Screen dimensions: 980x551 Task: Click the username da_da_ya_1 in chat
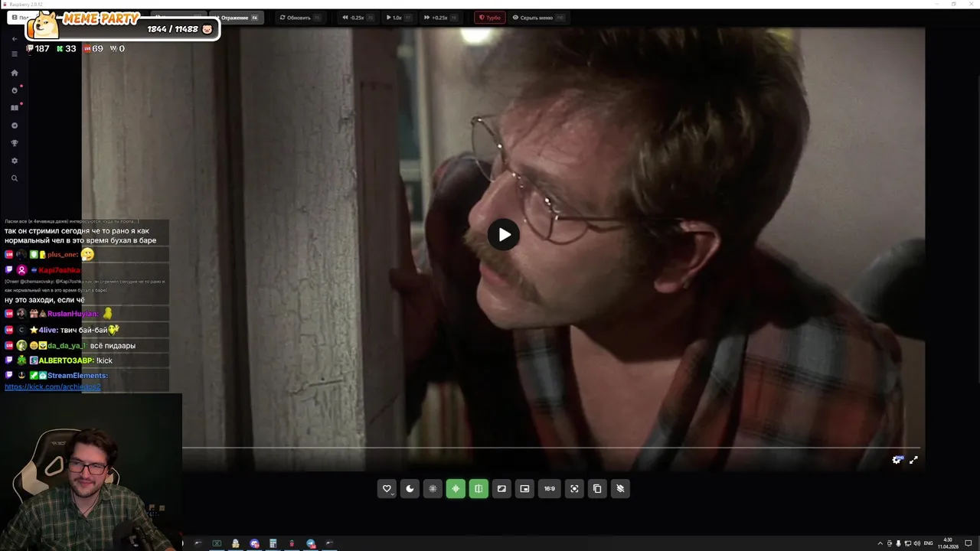(x=67, y=346)
